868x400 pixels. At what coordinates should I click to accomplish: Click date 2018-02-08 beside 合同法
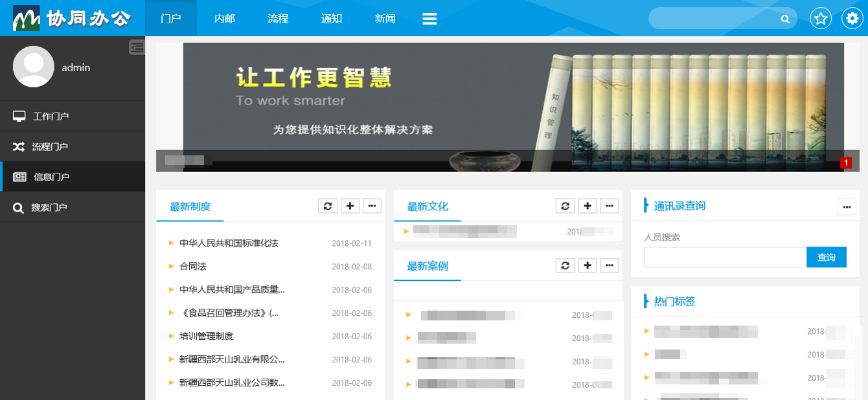(352, 267)
